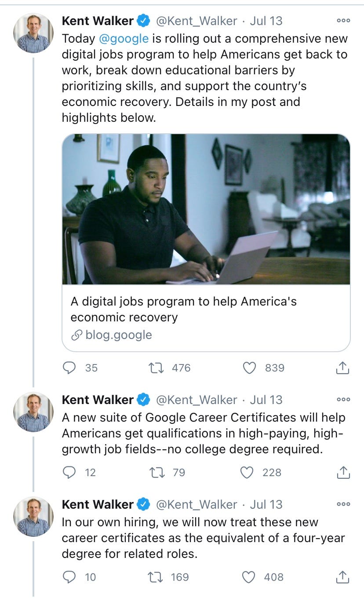Image resolution: width=364 pixels, height=601 pixels.
Task: Share the first tweet about jobs program
Action: pos(342,368)
